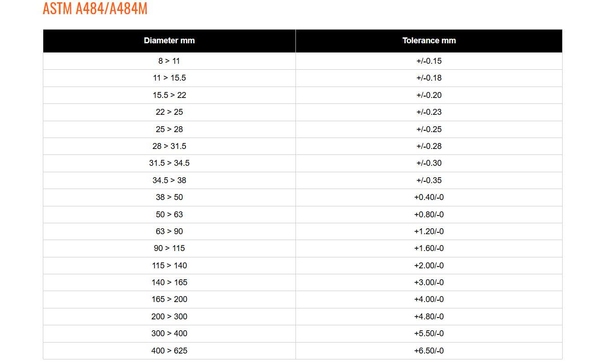Select the 165 > 200 diameter cell
This screenshot has height=364, width=600.
tap(169, 299)
